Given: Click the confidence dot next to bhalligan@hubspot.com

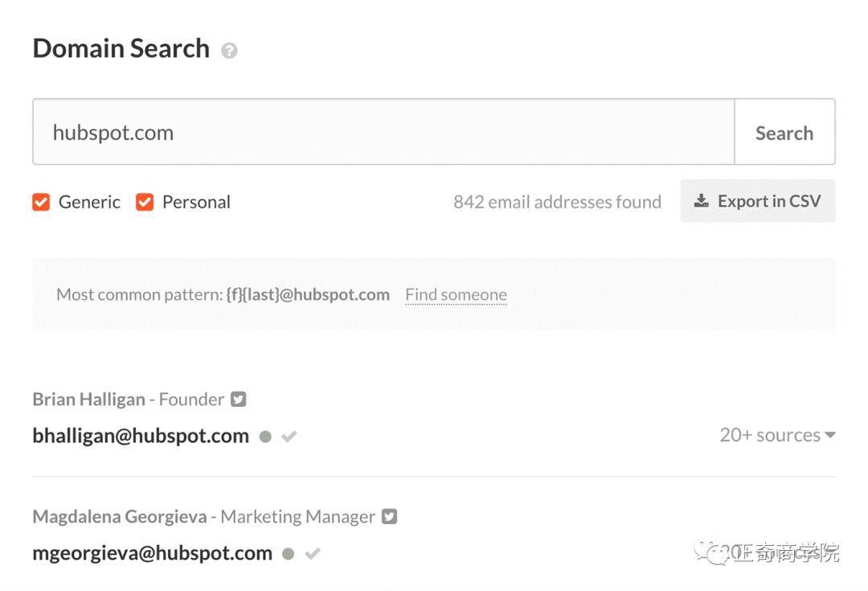Looking at the screenshot, I should tap(266, 437).
